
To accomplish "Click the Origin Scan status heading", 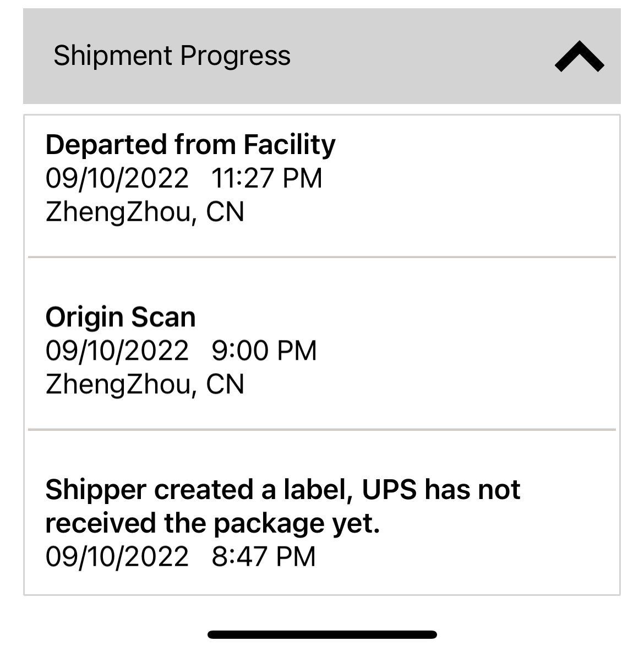I will (x=120, y=317).
